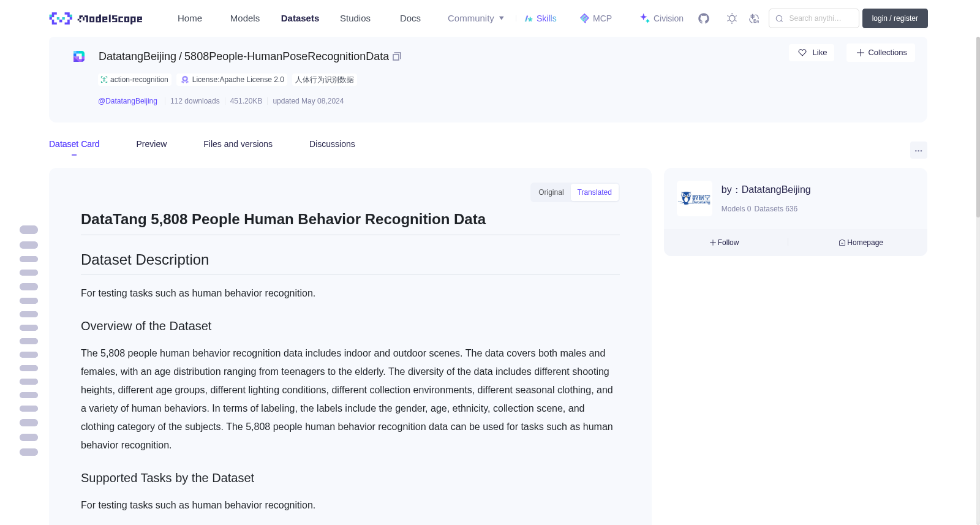Click the "451.20KB" file size text
The image size is (980, 525).
246,101
